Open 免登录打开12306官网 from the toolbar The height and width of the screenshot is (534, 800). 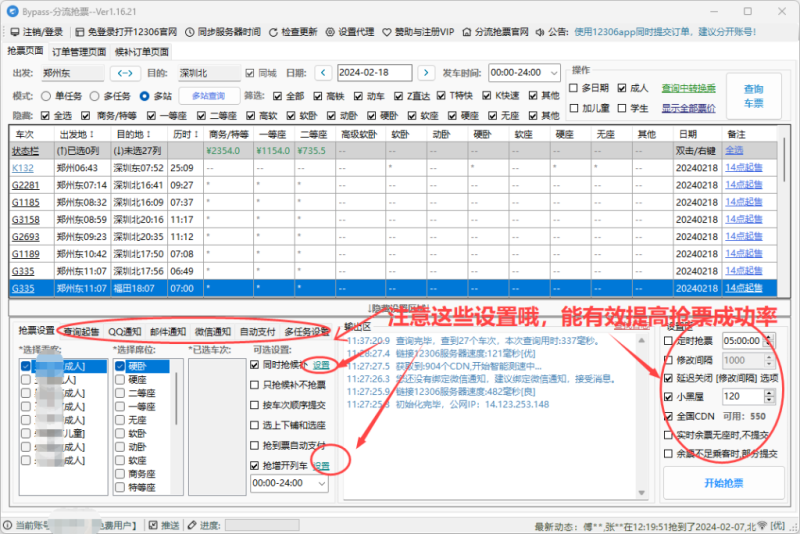79,31
